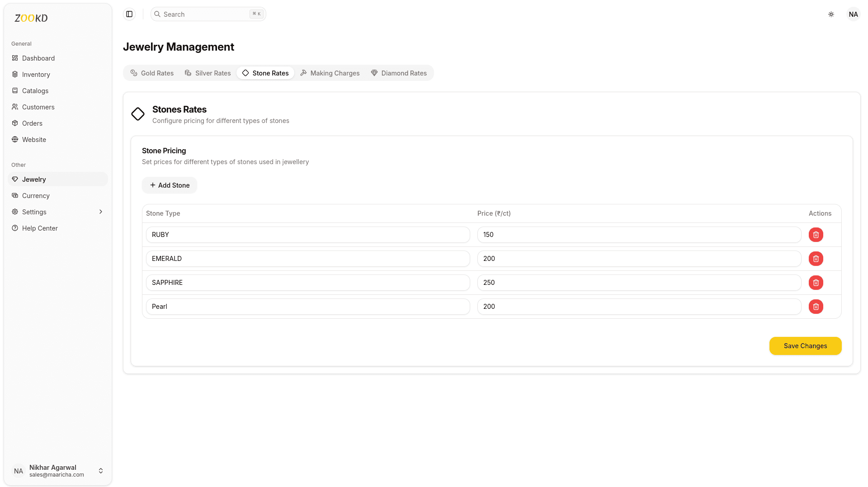Toggle the sidebar collapse icon

pos(129,14)
